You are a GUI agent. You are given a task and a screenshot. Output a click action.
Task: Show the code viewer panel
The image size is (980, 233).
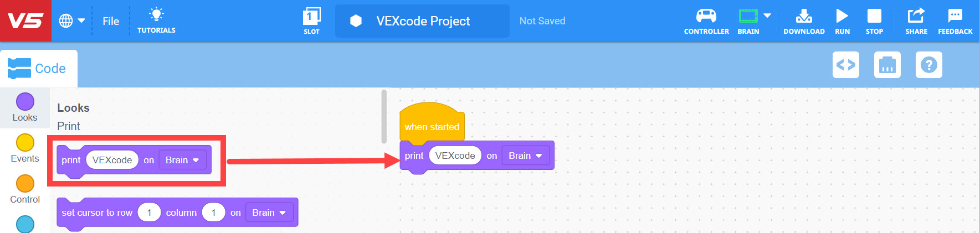pyautogui.click(x=846, y=65)
